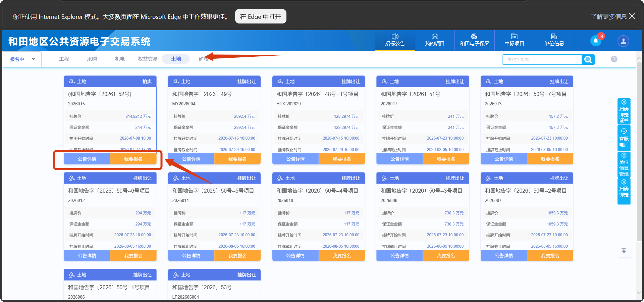The width and height of the screenshot is (644, 302).
Task: Click the back-to-top arrow icon
Action: click(x=624, y=251)
